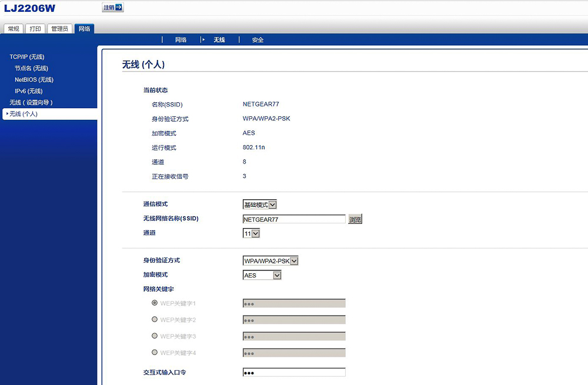Select the 网络 item in the blue navigation bar
Screen dimensions: 588x385
click(181, 39)
